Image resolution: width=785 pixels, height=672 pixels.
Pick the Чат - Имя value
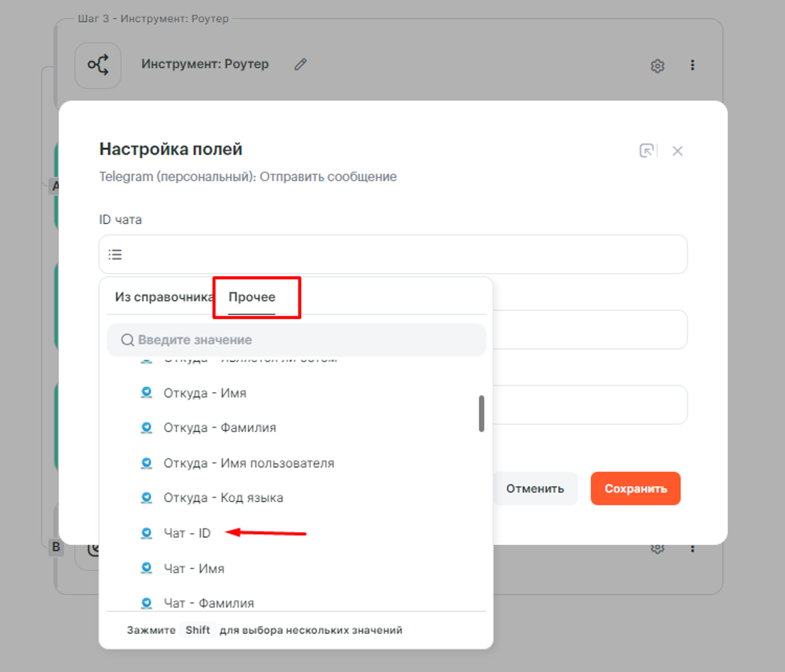coord(194,568)
